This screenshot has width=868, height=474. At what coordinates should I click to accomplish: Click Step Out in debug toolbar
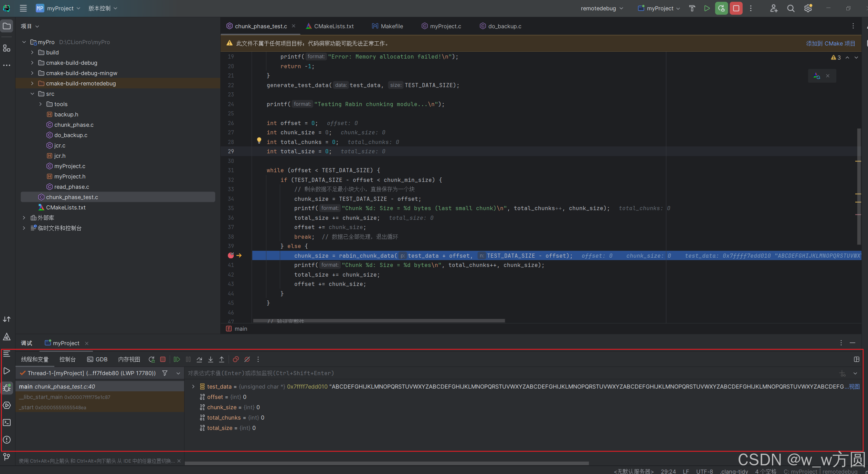pyautogui.click(x=222, y=359)
